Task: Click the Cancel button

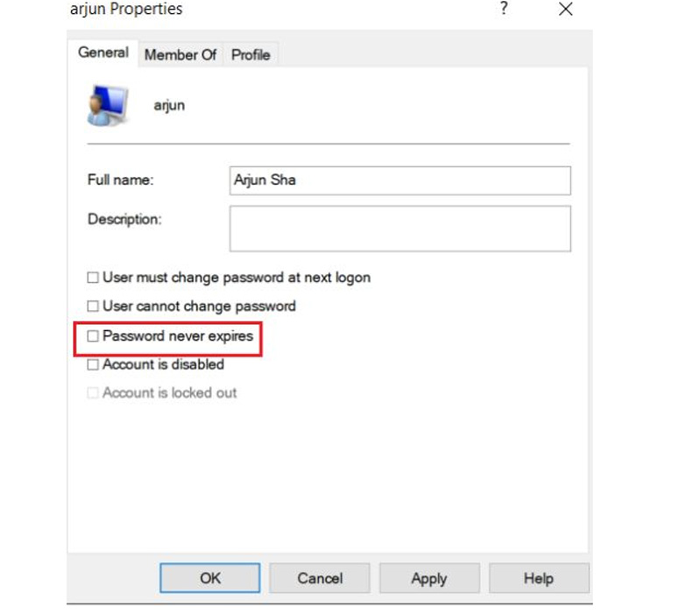Action: pyautogui.click(x=320, y=578)
